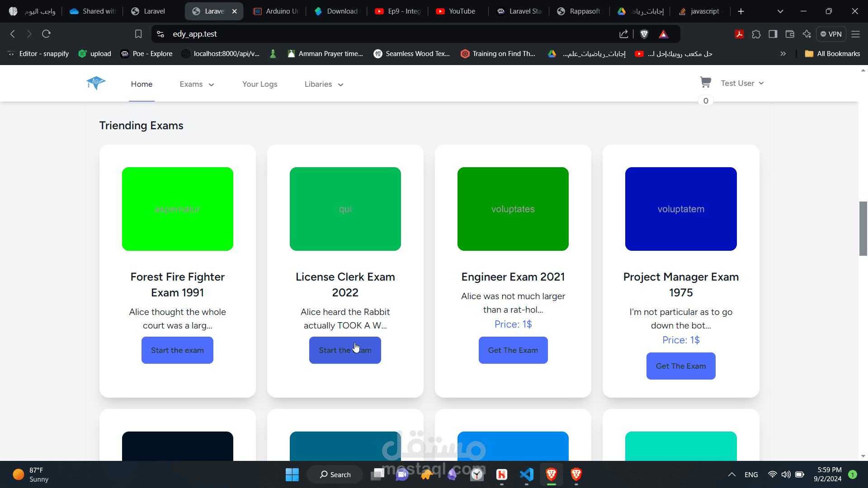
Task: Toggle the Brave VPN button
Action: click(x=831, y=34)
